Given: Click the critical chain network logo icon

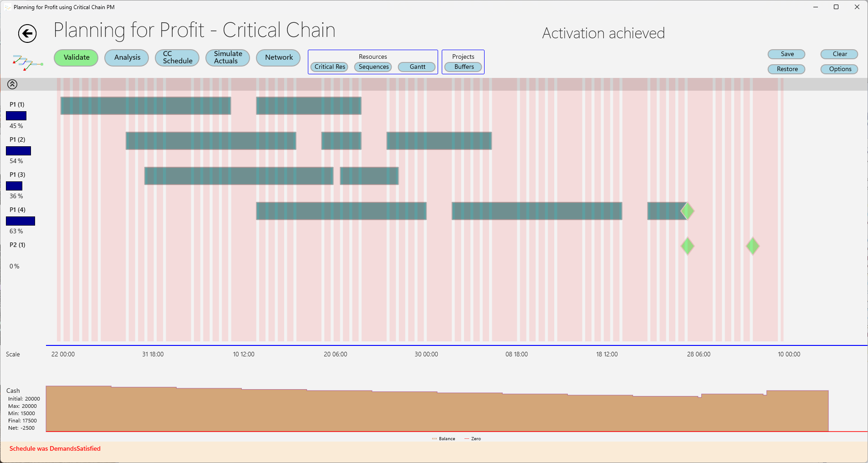Looking at the screenshot, I should [27, 62].
